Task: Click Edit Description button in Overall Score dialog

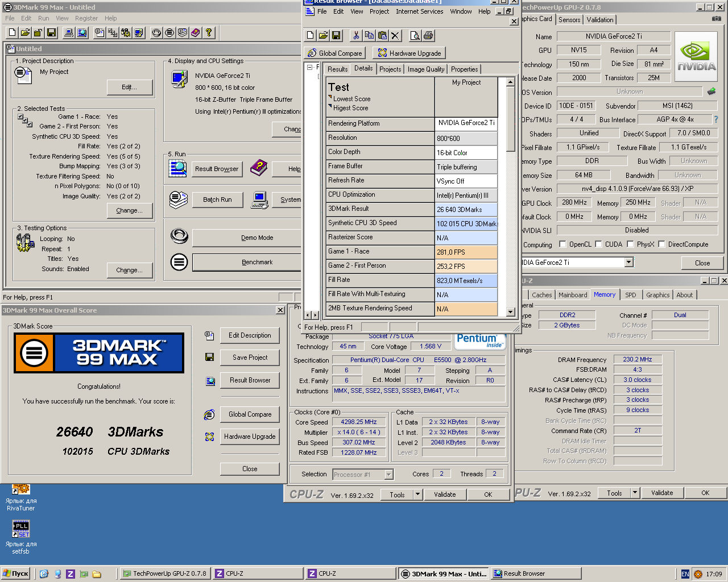Action: click(250, 335)
